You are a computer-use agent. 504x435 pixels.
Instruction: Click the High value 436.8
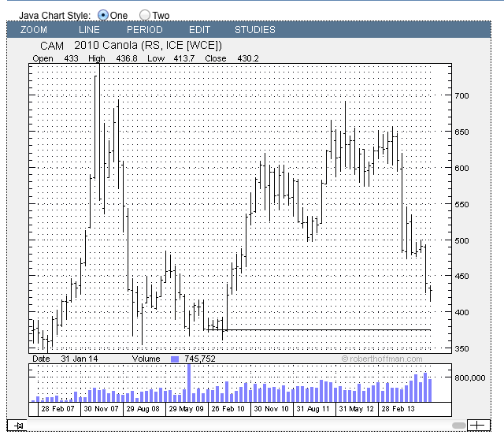(127, 58)
